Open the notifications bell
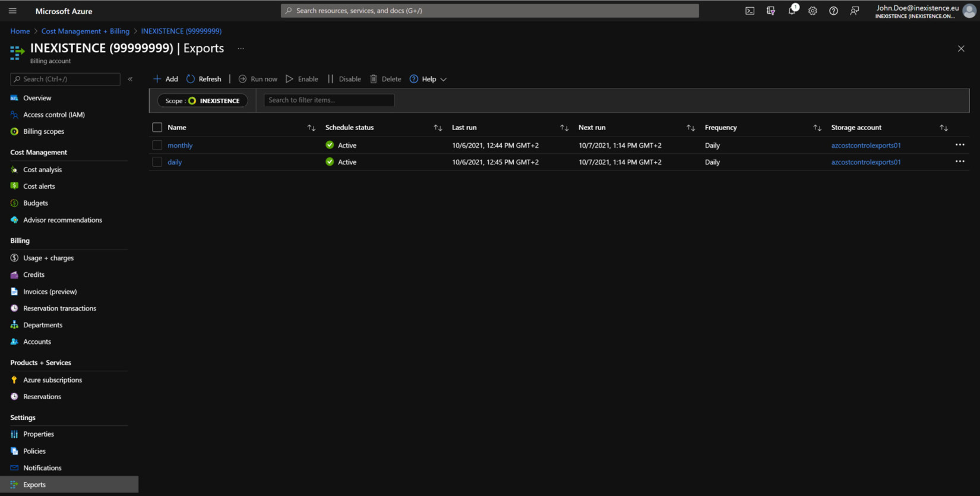980x496 pixels. pos(792,11)
